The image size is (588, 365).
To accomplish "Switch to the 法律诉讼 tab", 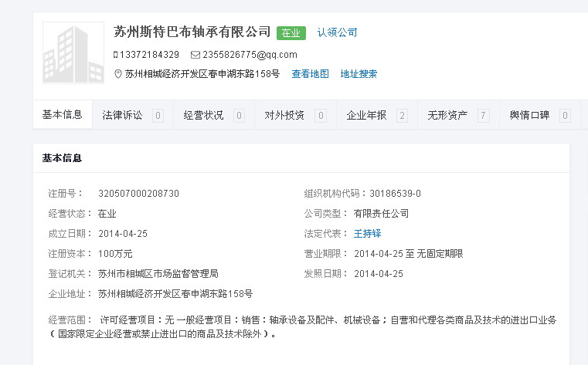I will coord(123,115).
